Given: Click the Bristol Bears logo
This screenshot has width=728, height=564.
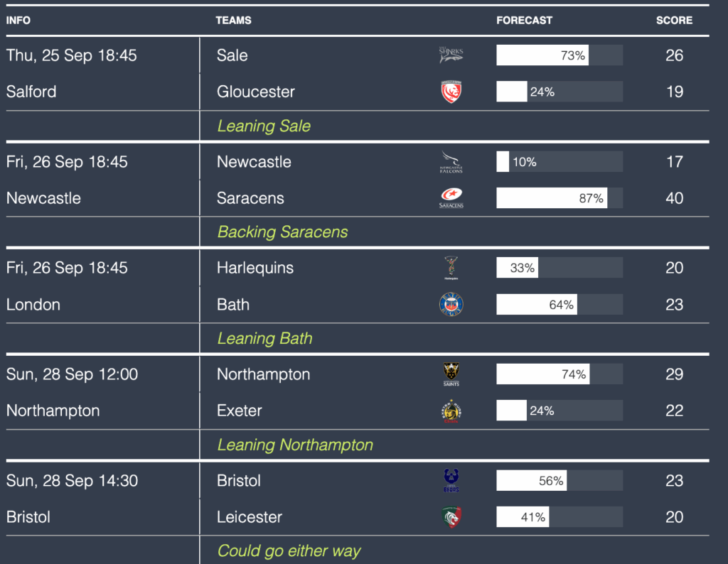Looking at the screenshot, I should (x=451, y=481).
